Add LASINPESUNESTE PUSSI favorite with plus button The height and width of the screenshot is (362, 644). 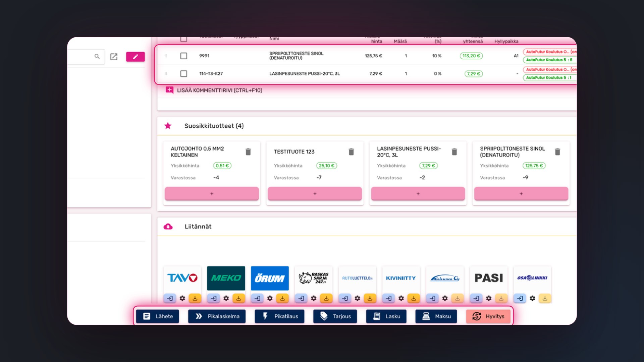(x=418, y=194)
